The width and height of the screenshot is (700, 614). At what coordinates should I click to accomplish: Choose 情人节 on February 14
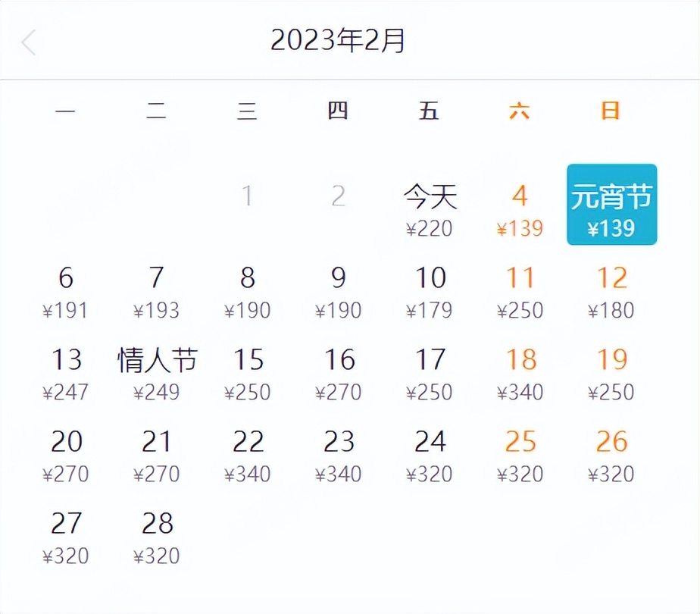pyautogui.click(x=157, y=371)
